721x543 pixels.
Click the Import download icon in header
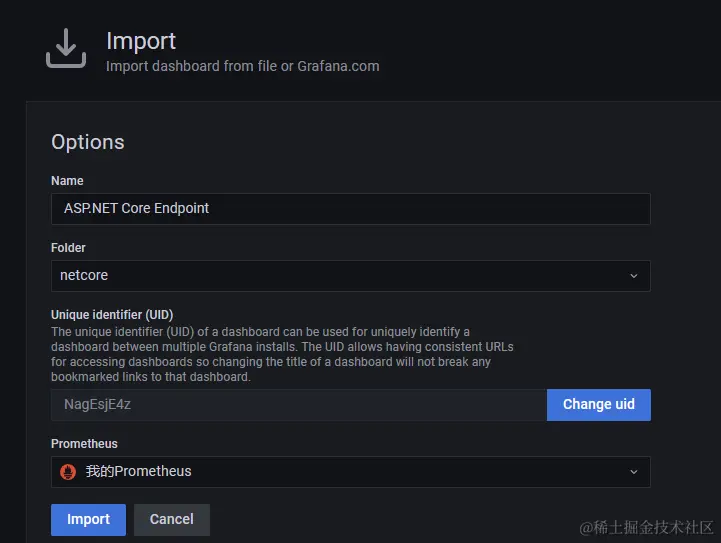[x=66, y=48]
